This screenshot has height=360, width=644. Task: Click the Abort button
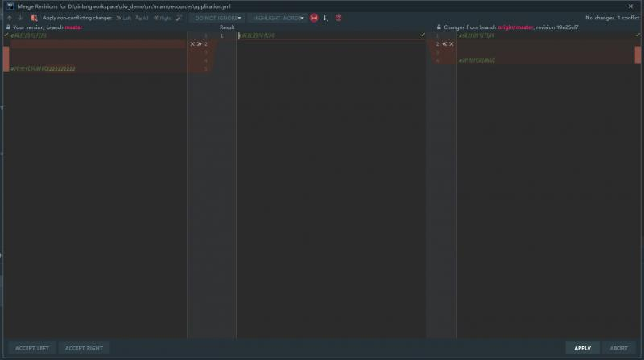(618, 348)
